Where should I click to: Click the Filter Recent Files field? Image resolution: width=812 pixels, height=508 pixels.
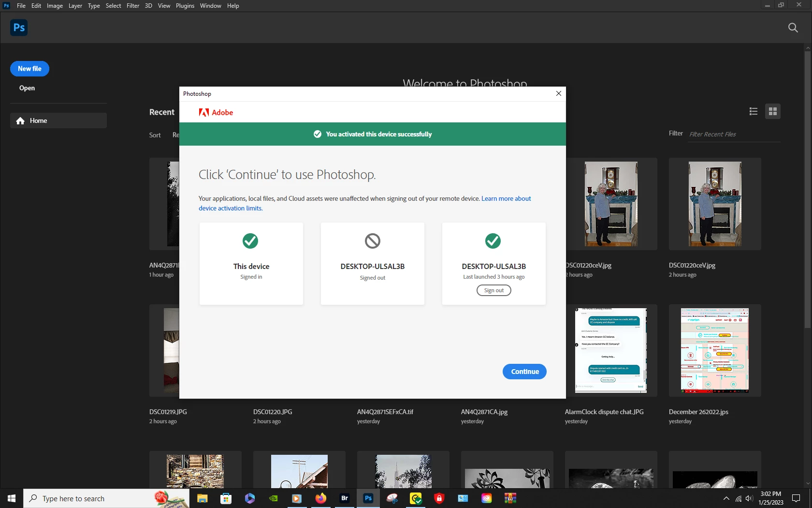[x=734, y=134]
